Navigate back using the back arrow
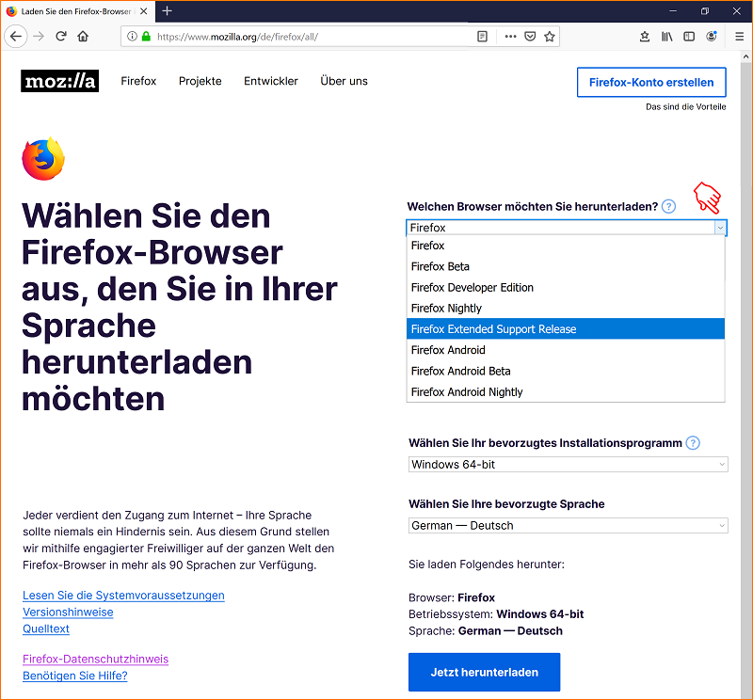Viewport: 753px width, 700px height. click(15, 37)
